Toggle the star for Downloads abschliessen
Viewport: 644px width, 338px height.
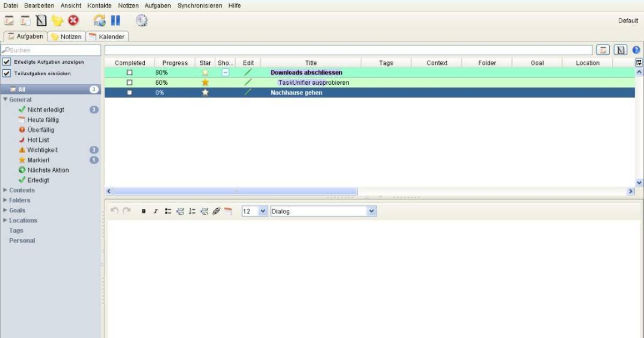tap(204, 72)
